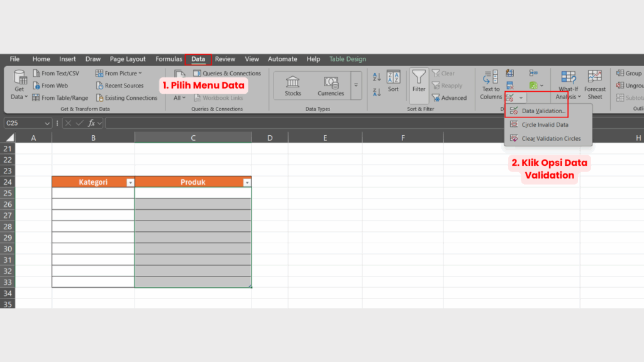Open the Kategori column filter dropdown
Screen dimensions: 644x362
[129, 182]
